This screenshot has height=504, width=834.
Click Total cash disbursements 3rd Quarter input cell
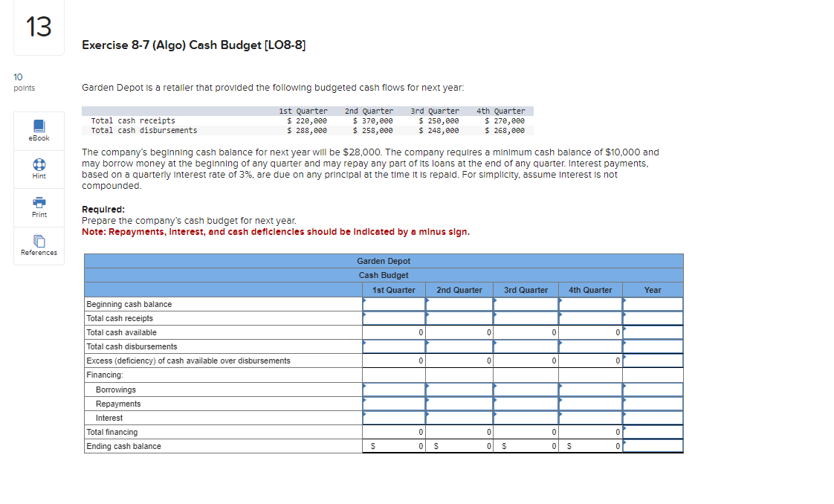coord(526,346)
